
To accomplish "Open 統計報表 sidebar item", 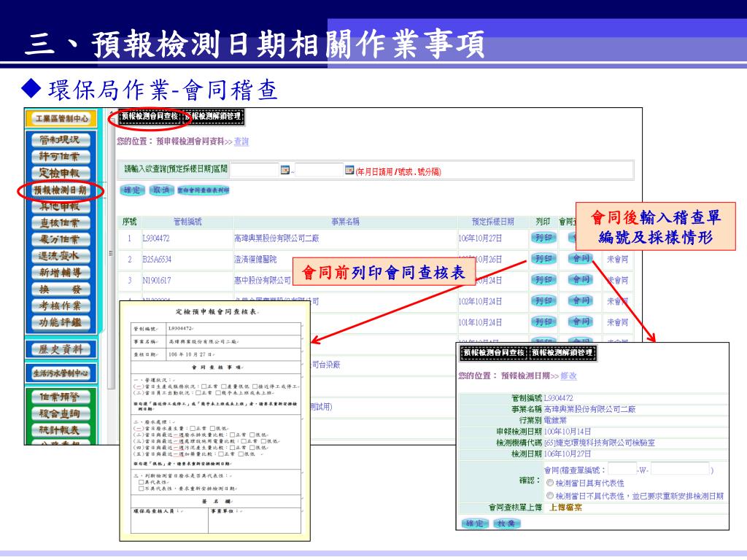I will (x=61, y=430).
